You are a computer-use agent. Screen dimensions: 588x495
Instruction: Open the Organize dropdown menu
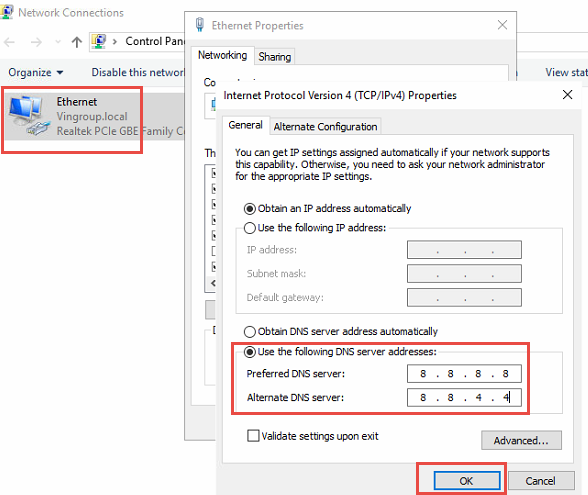[36, 72]
